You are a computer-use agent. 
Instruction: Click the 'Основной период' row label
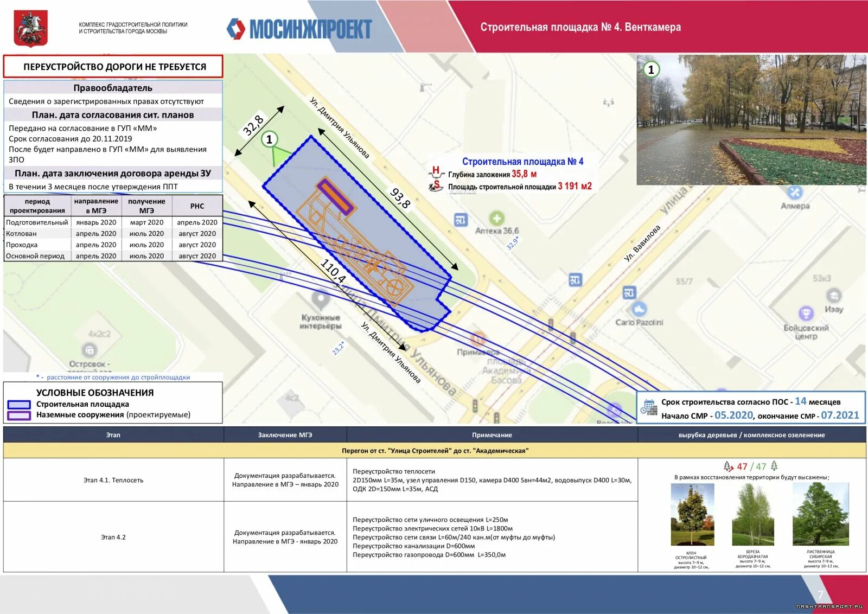[36, 256]
